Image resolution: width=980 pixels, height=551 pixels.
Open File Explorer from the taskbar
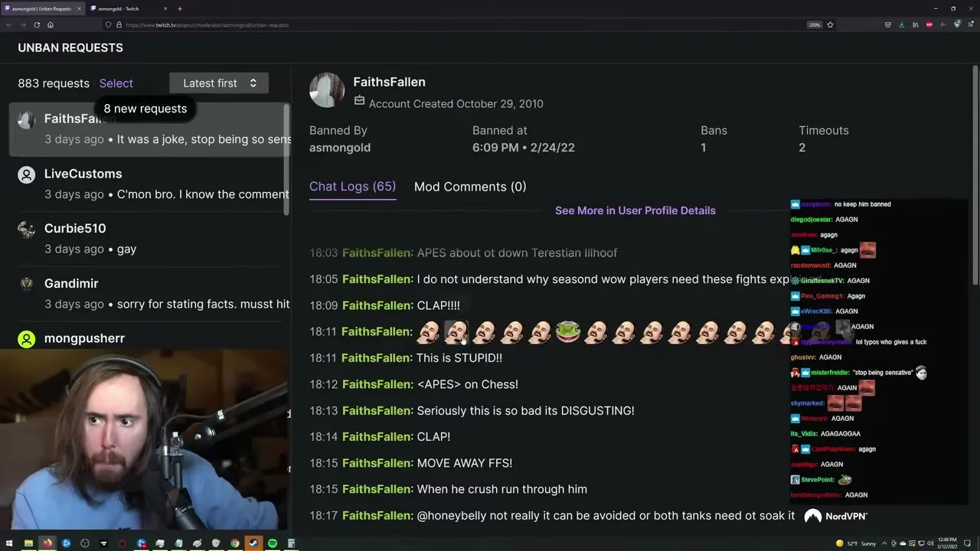coord(28,543)
